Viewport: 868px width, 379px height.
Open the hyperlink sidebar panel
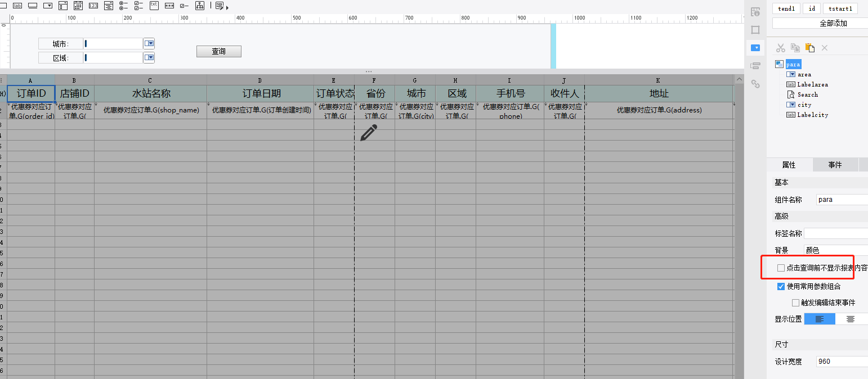coord(755,84)
